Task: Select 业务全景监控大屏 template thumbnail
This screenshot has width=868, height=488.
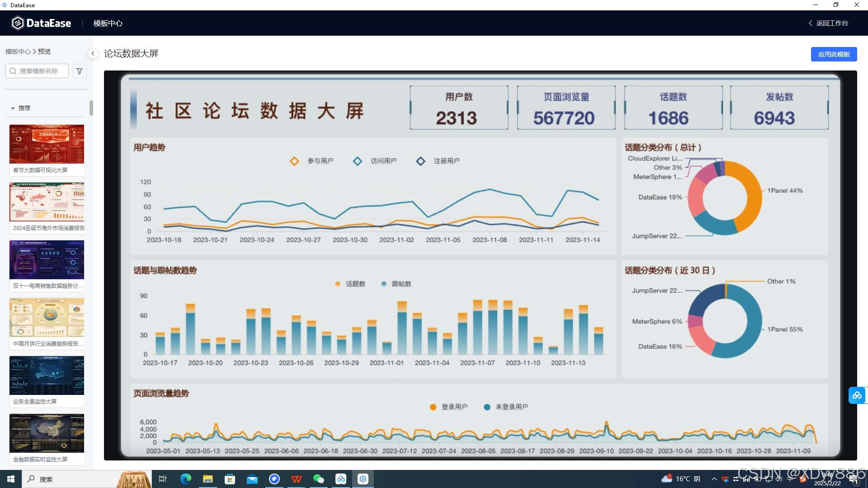Action: (x=47, y=375)
